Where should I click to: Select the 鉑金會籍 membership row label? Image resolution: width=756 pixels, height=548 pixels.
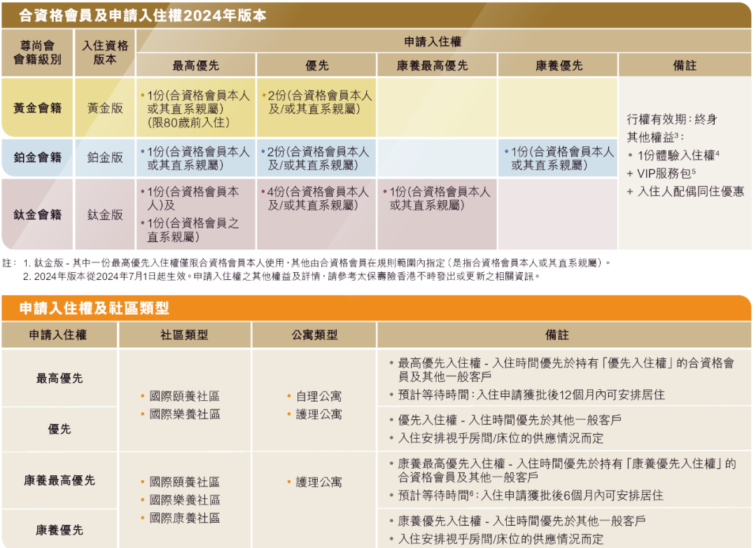(38, 157)
